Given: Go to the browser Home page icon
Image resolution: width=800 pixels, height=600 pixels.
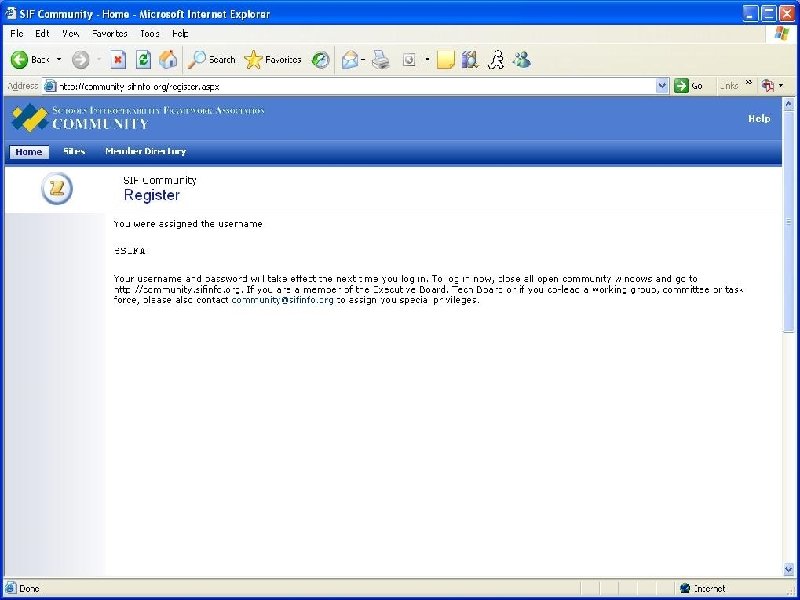Looking at the screenshot, I should click(x=168, y=60).
